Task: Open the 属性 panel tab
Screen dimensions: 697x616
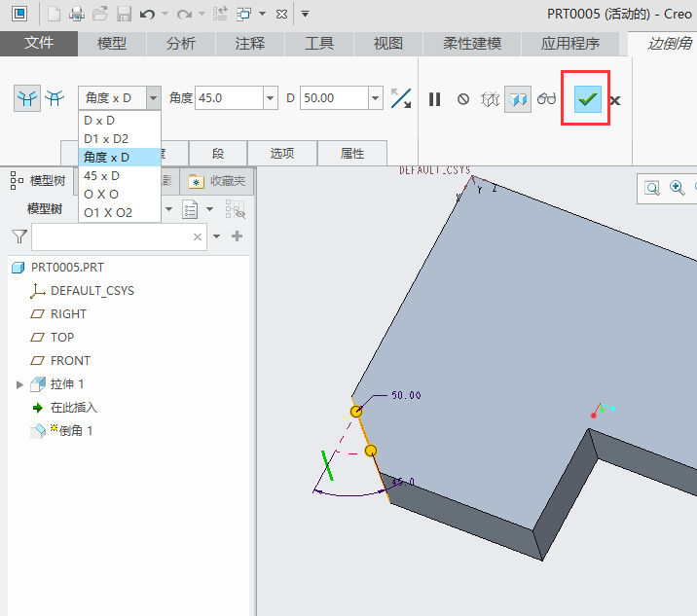Action: [x=352, y=153]
